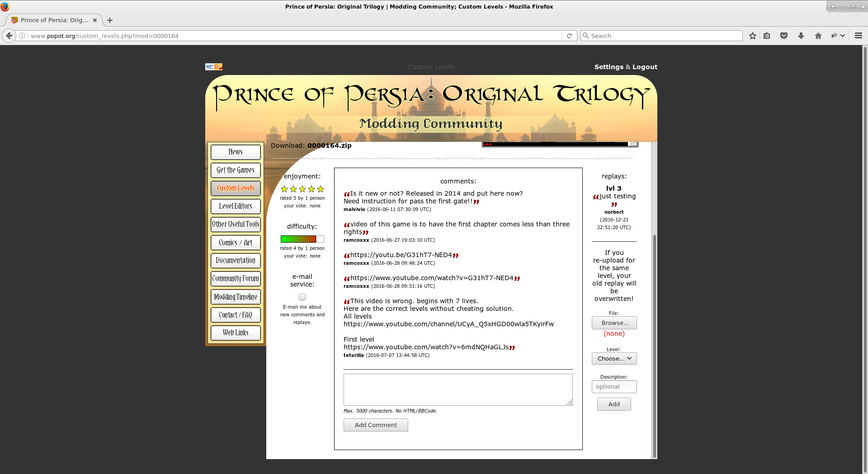Open Contact / FAQ menu item

coord(236,315)
